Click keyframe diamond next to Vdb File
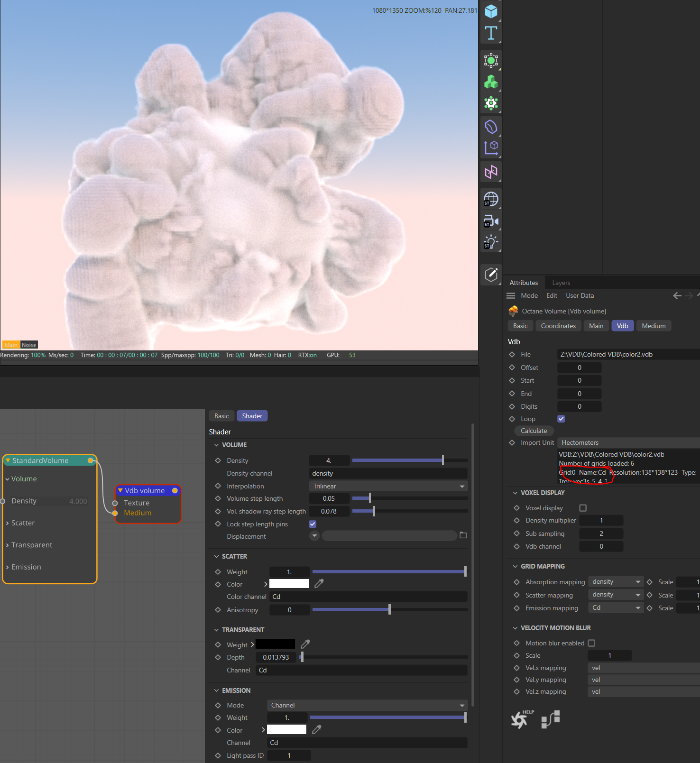700x763 pixels. point(512,354)
